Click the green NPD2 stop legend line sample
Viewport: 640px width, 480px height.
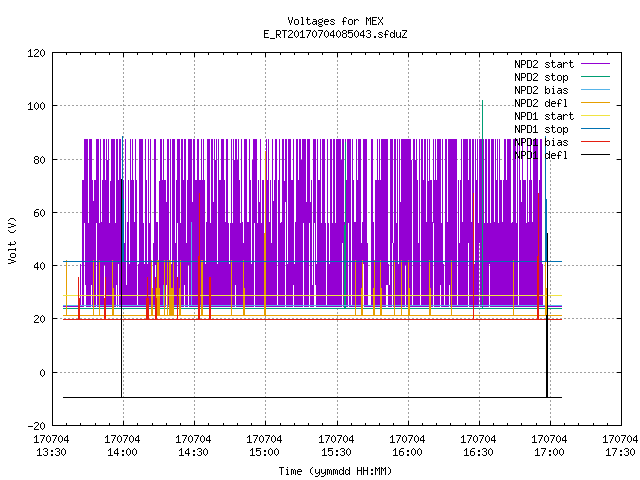[x=596, y=76]
